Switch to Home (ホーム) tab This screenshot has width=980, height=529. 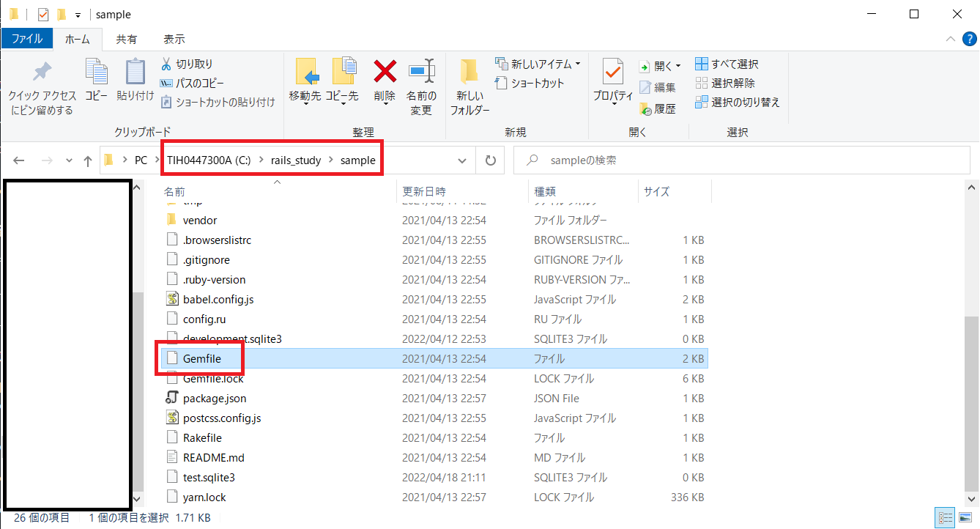tap(78, 39)
